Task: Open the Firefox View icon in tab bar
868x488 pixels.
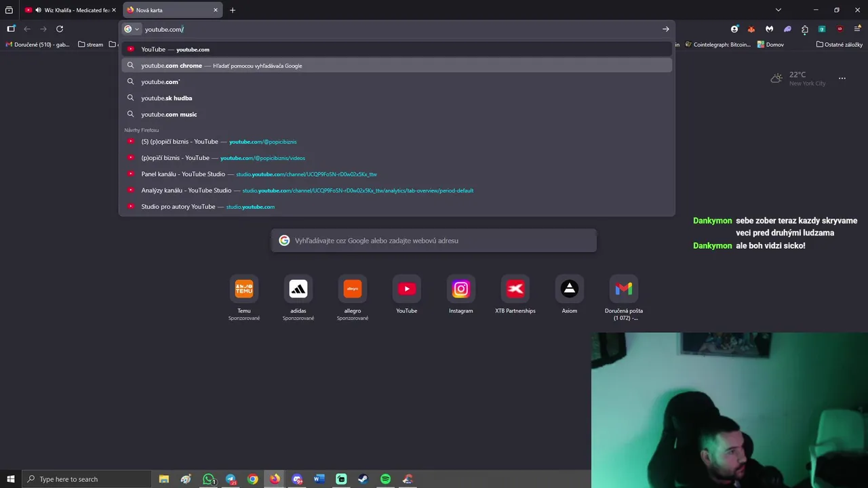Action: click(x=9, y=10)
